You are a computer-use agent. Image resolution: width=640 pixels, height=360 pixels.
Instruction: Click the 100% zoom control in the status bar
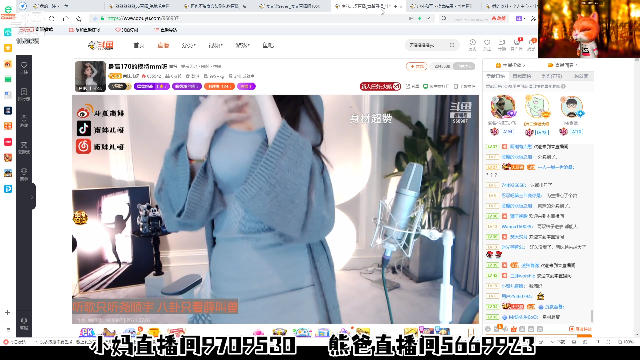[626, 342]
